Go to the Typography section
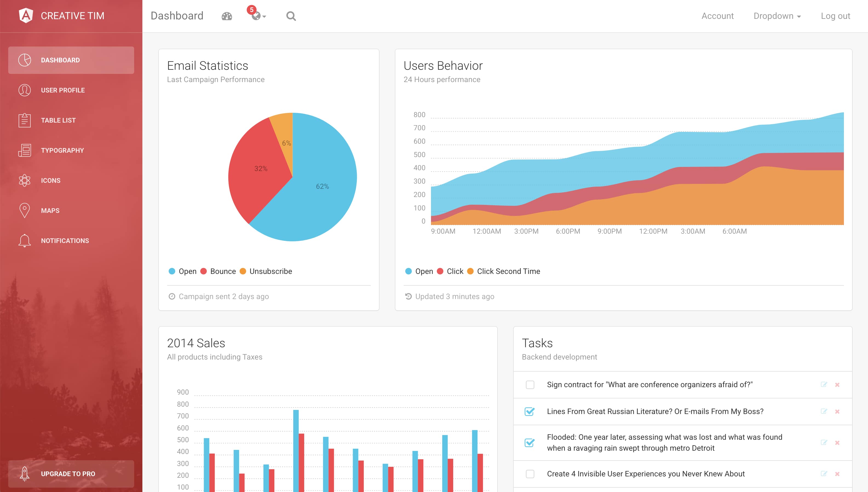The image size is (868, 492). click(x=24, y=150)
